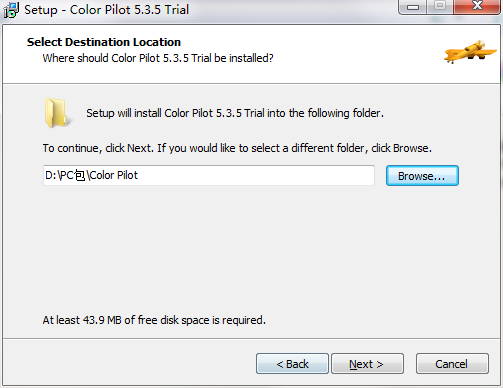Click the yellow airplane Color Pilot logo
Screen dimensions: 503x388
click(x=470, y=51)
